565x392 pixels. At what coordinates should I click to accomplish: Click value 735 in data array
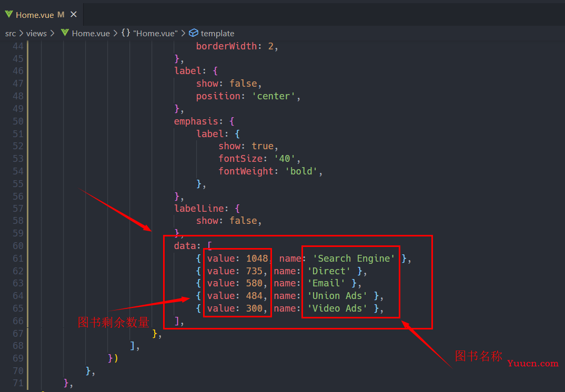pyautogui.click(x=254, y=271)
